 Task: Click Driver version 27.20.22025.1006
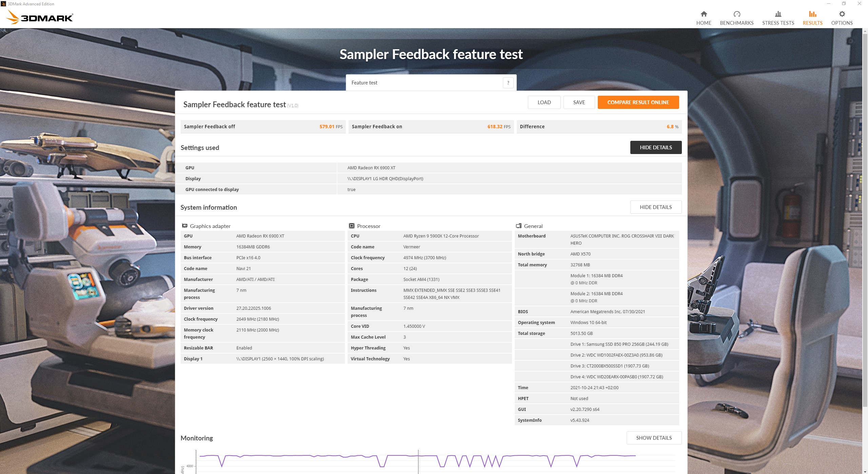[x=254, y=308]
